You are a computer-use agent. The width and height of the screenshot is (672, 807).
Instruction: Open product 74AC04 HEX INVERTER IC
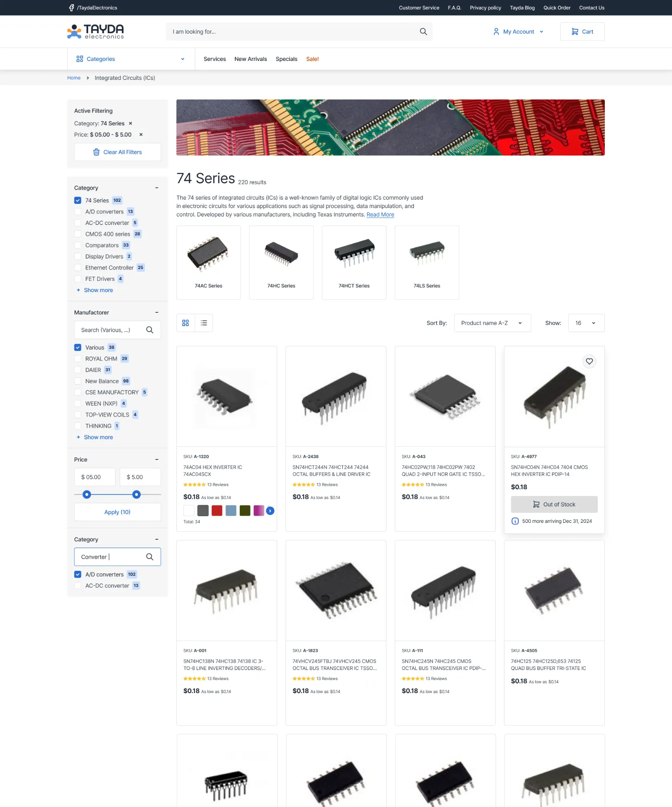(x=213, y=471)
